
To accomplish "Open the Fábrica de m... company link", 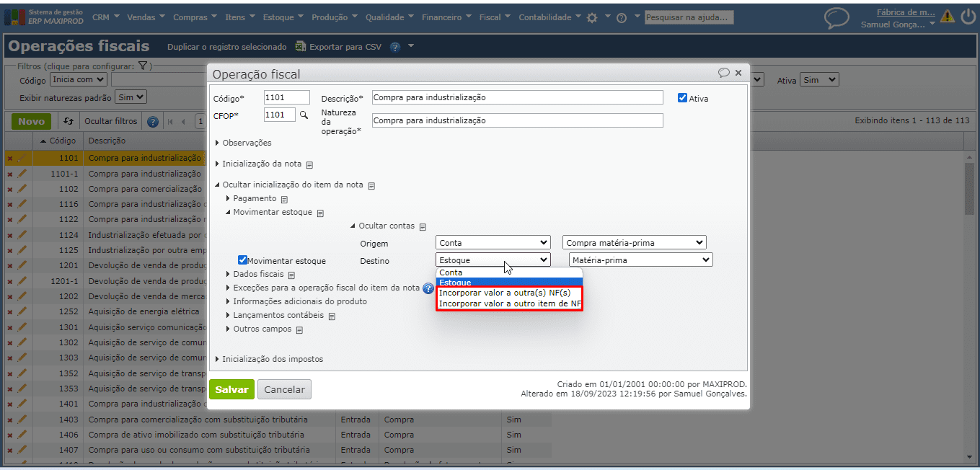I will (x=906, y=12).
